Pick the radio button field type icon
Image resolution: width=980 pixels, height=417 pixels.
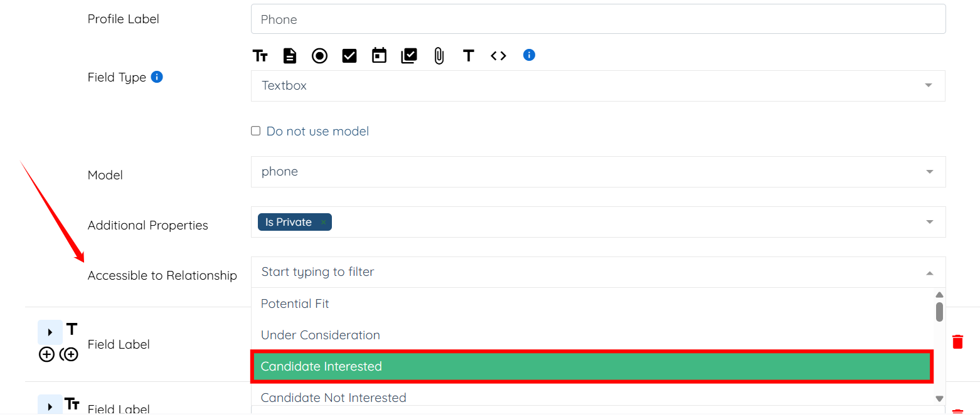pos(320,56)
